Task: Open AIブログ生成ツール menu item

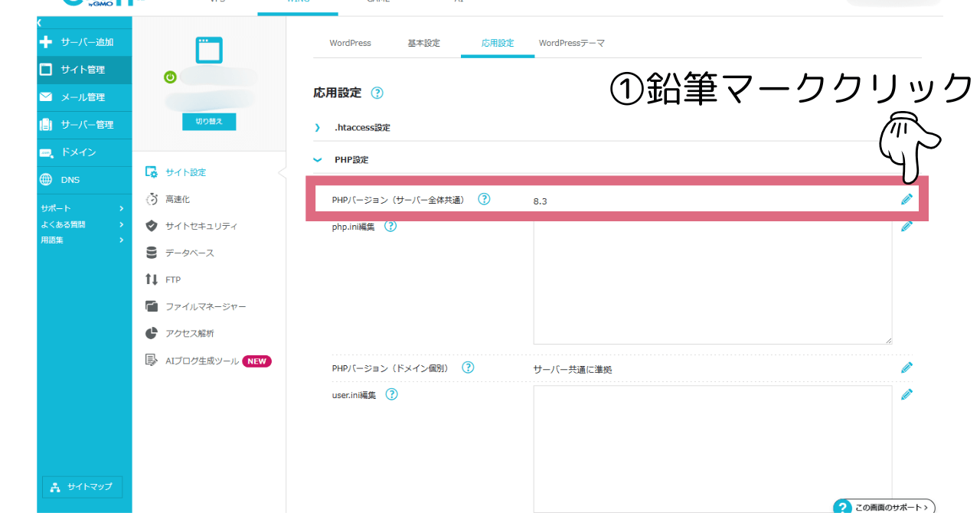Action: click(202, 361)
